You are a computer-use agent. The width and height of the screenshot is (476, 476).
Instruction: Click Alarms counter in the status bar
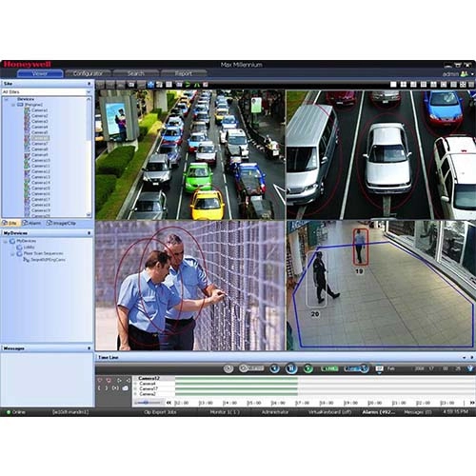pos(379,412)
